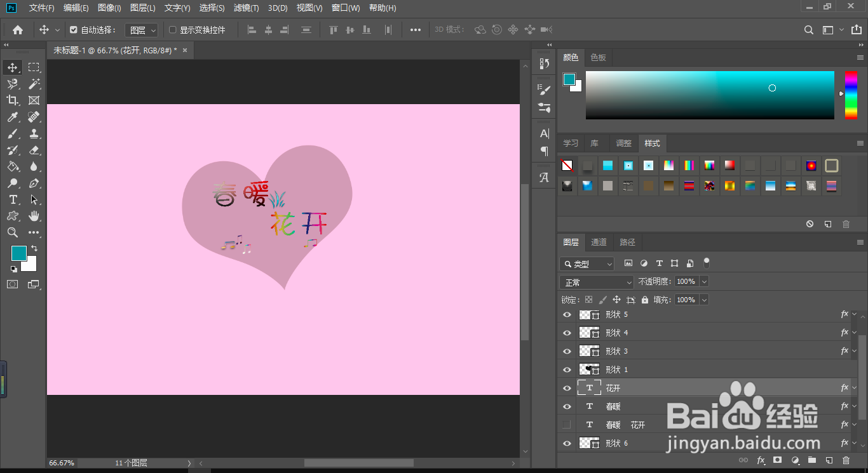Click the foreground color swatch in toolbar

tap(19, 253)
